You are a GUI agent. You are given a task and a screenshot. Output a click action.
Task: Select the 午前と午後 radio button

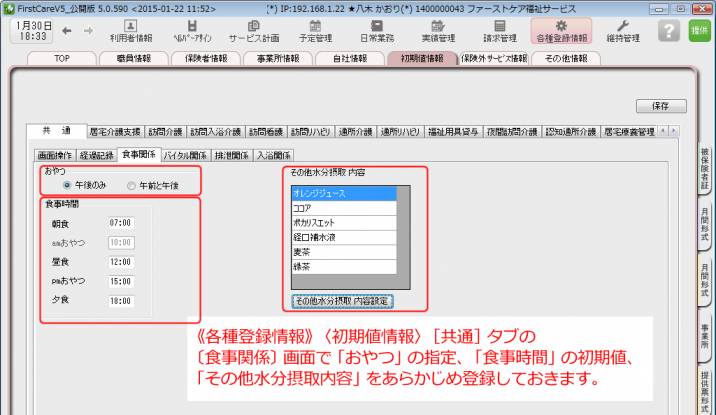[x=131, y=185]
